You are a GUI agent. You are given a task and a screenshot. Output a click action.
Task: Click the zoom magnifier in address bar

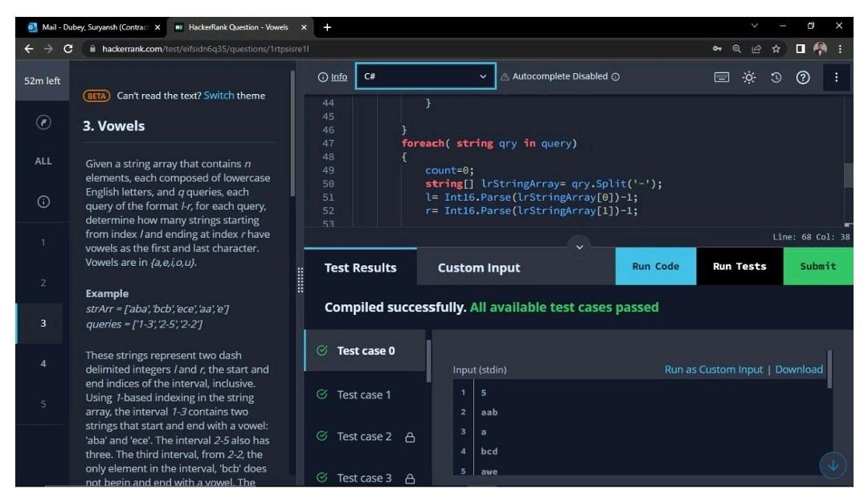(736, 49)
